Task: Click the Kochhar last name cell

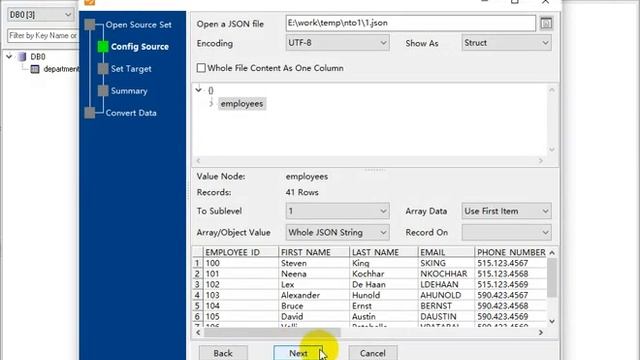Action: tap(384, 274)
